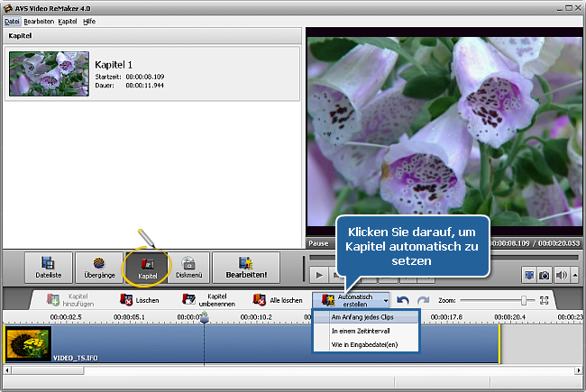Open the Bearbeiten menu
Viewport: 586px width, 392px height.
[x=39, y=22]
